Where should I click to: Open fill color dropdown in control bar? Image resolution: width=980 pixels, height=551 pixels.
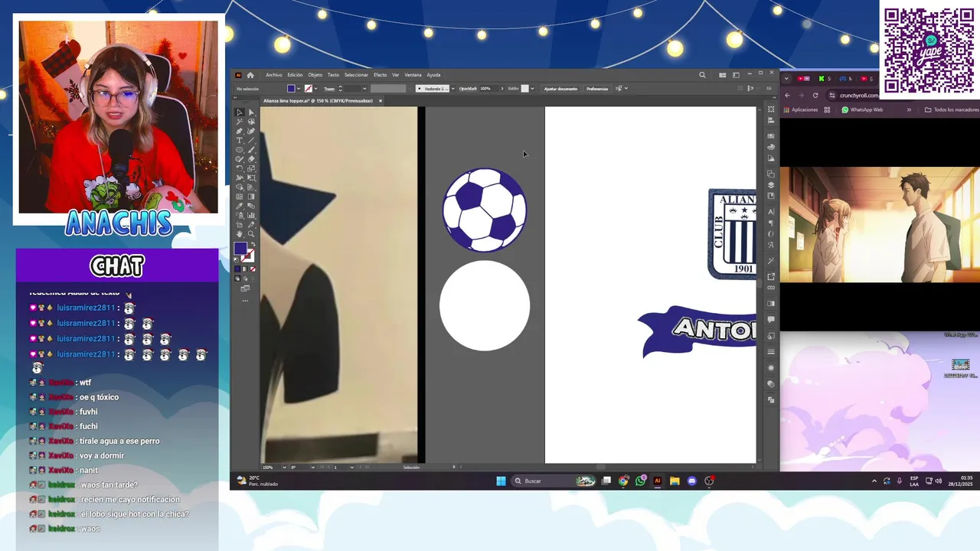(299, 89)
